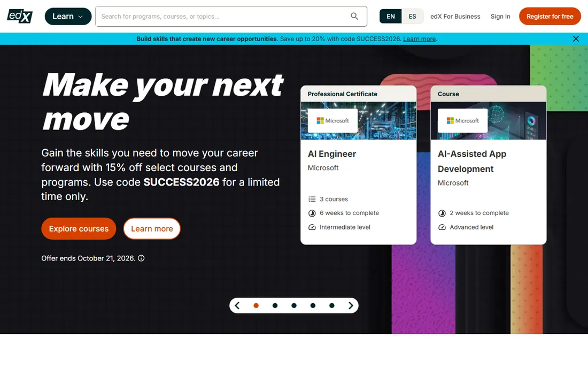
Task: Click 'Intermediate level' text
Action: click(345, 227)
